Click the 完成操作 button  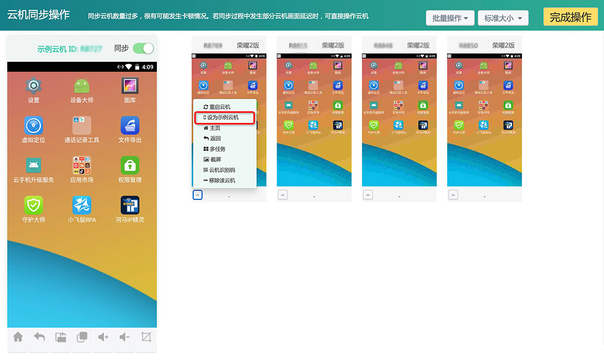(x=570, y=17)
